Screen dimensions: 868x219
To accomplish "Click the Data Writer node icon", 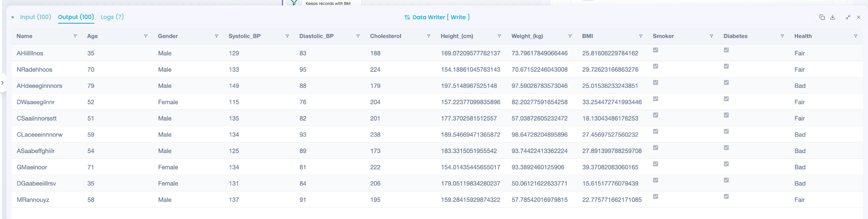I will pyautogui.click(x=407, y=17).
